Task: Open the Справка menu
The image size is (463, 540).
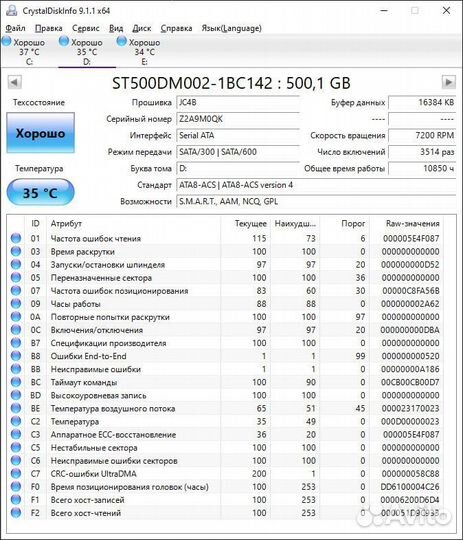Action: tap(176, 28)
